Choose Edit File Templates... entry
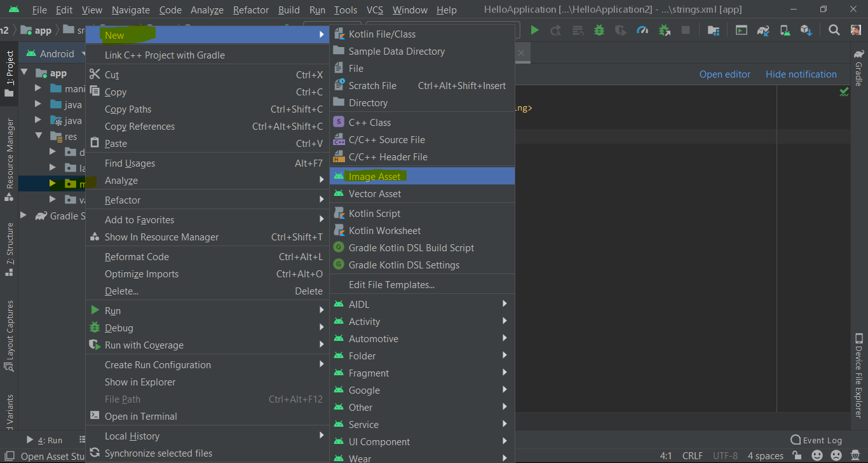Viewport: 868px width, 463px height. tap(422, 284)
